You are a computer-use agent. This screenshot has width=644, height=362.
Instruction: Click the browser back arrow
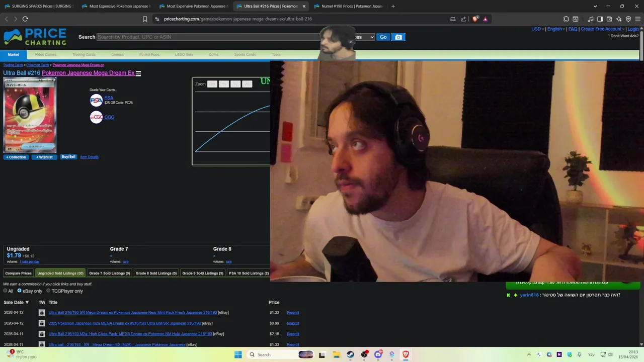(x=7, y=19)
